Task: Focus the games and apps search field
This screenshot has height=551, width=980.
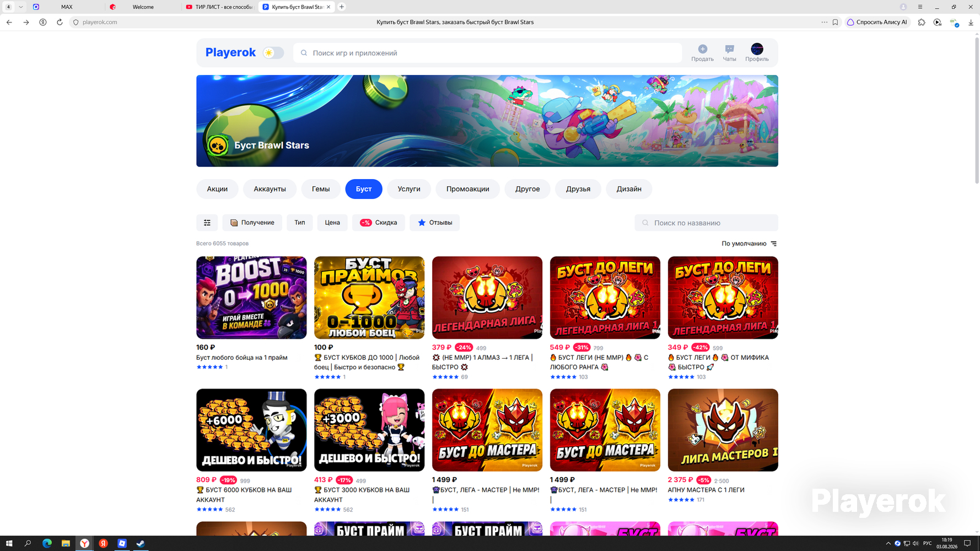Action: 488,53
